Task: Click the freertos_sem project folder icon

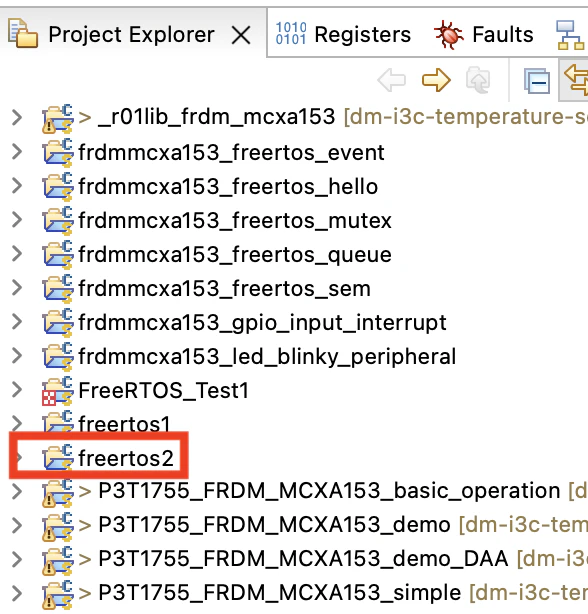Action: (58, 289)
